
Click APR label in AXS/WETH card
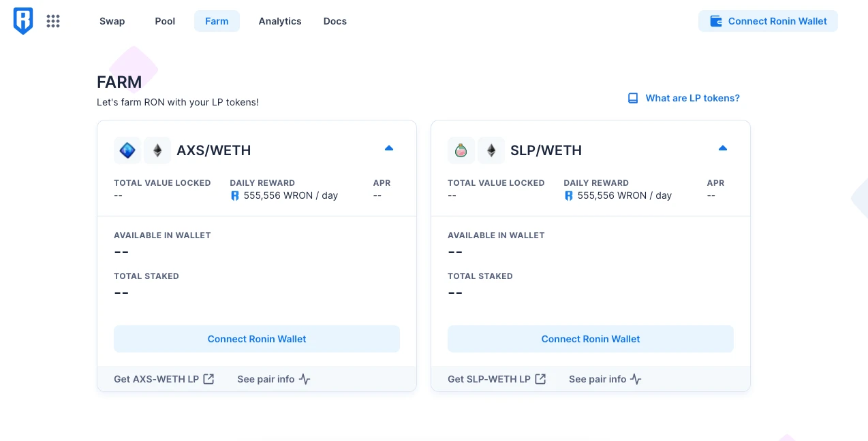click(x=382, y=183)
